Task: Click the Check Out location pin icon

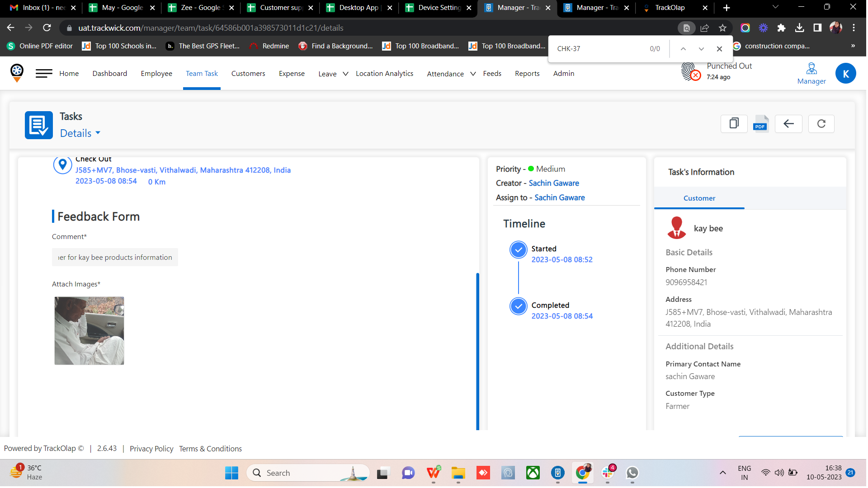Action: (63, 164)
